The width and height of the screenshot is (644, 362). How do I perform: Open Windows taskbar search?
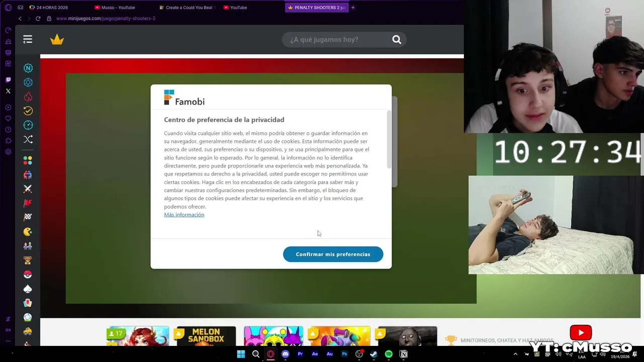256,354
